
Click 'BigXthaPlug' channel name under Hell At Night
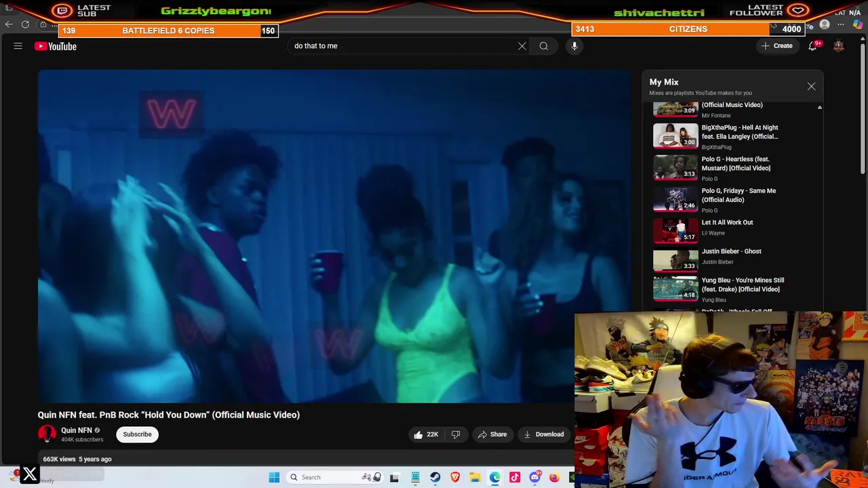pyautogui.click(x=716, y=147)
